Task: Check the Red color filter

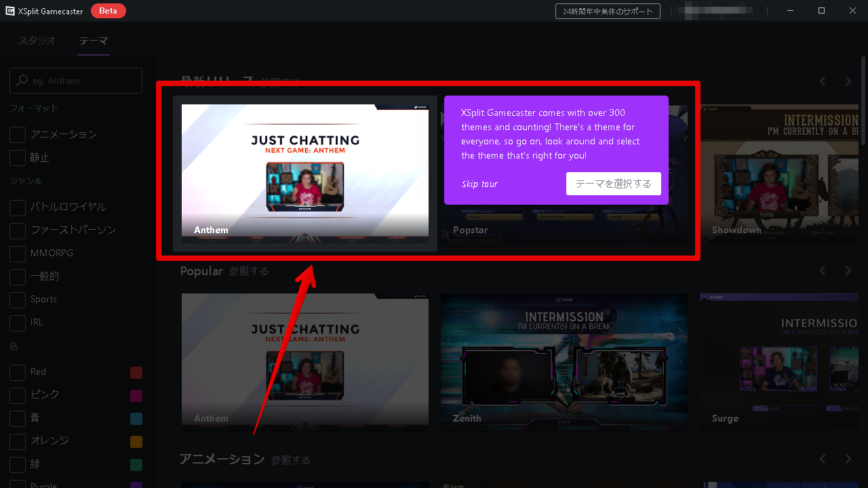Action: (18, 371)
